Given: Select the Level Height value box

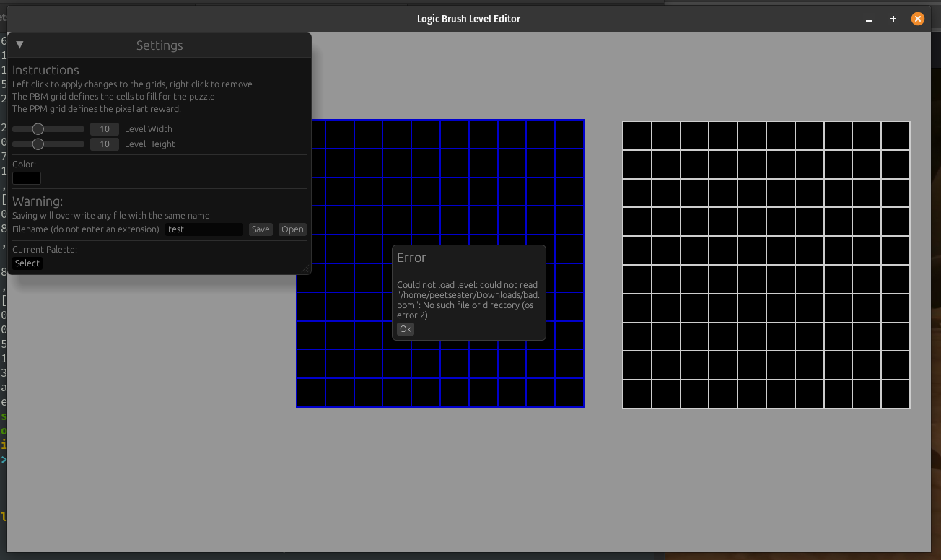Looking at the screenshot, I should [x=105, y=144].
